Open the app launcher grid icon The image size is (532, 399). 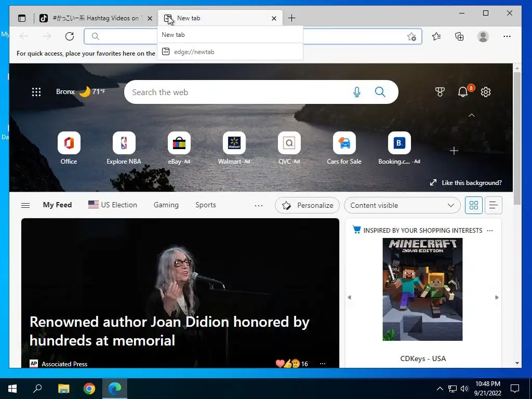tap(36, 92)
